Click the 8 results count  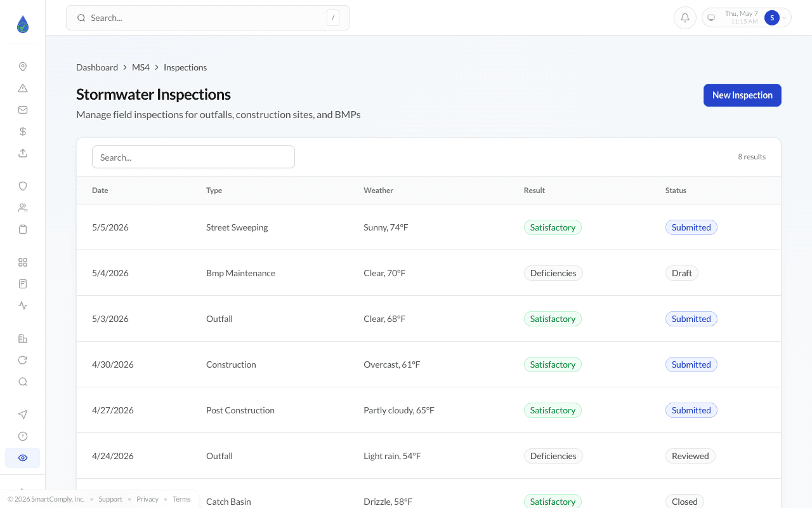click(x=752, y=157)
